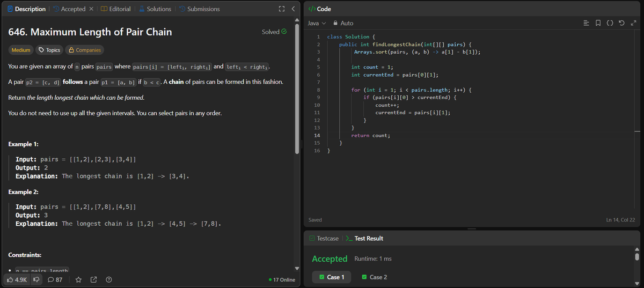
Task: Open the Submissions tab
Action: [199, 9]
